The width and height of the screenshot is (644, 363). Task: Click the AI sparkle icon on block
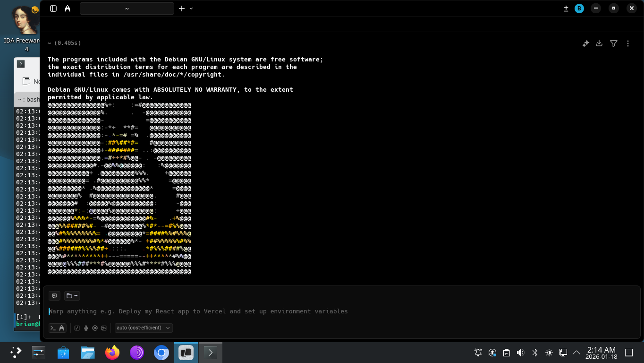[585, 43]
